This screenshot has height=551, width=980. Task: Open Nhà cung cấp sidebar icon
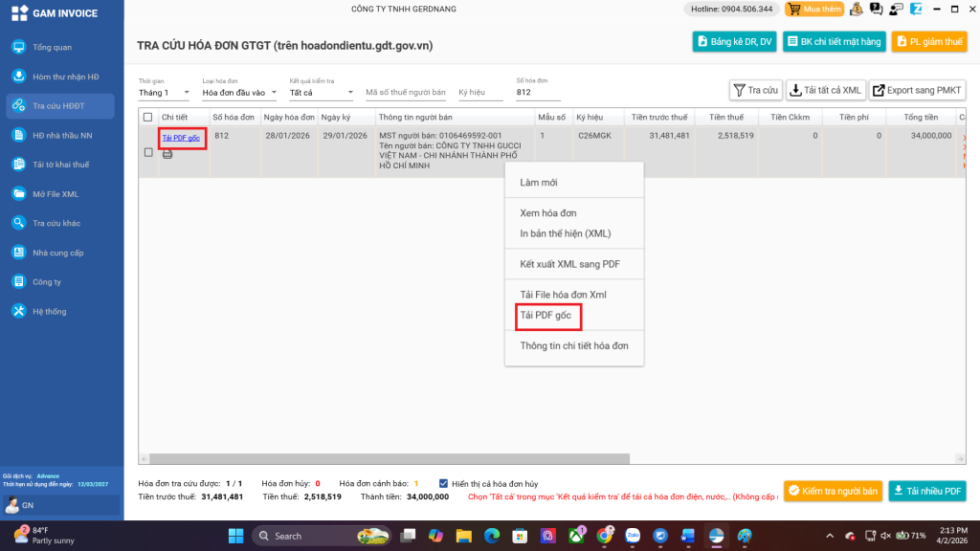(18, 253)
